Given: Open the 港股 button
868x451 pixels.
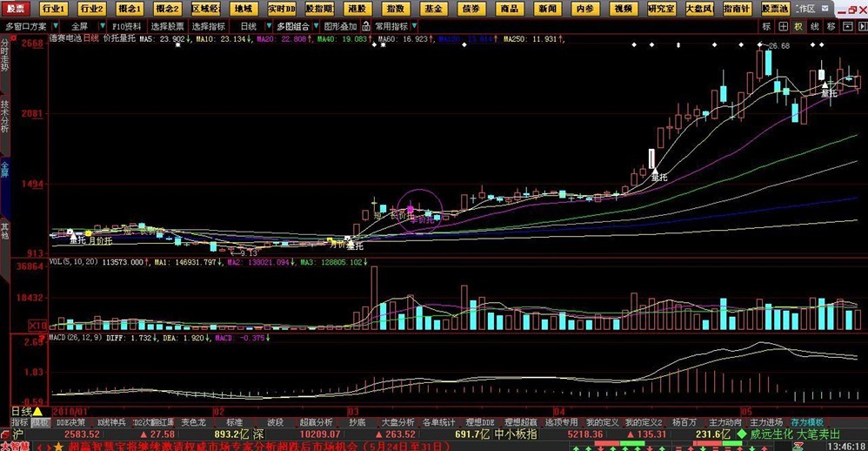Looking at the screenshot, I should coord(357,9).
